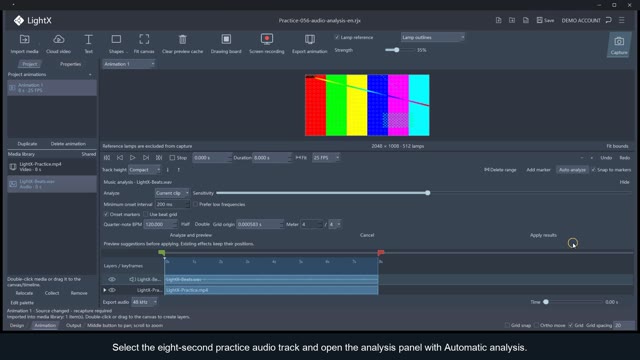Click the new file icon in title bar
Screen dimensions: 640x360
(498, 20)
